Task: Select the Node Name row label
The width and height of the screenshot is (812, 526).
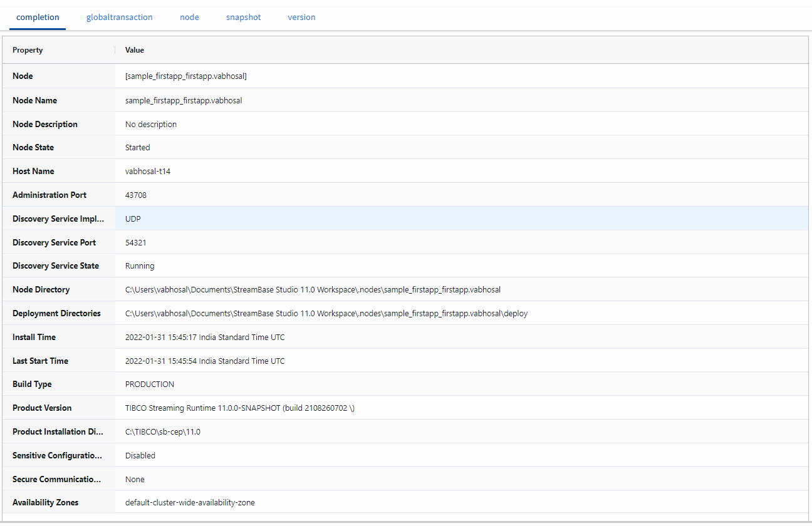Action: click(34, 100)
